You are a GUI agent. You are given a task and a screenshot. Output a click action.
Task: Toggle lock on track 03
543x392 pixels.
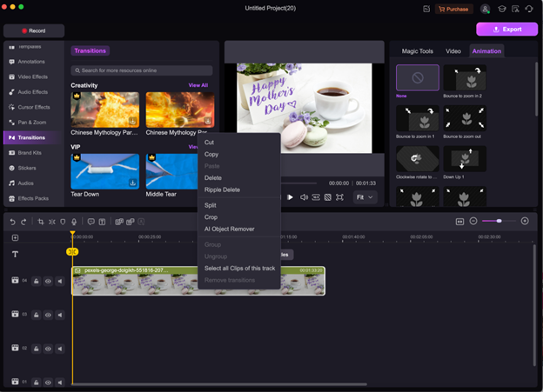37,315
